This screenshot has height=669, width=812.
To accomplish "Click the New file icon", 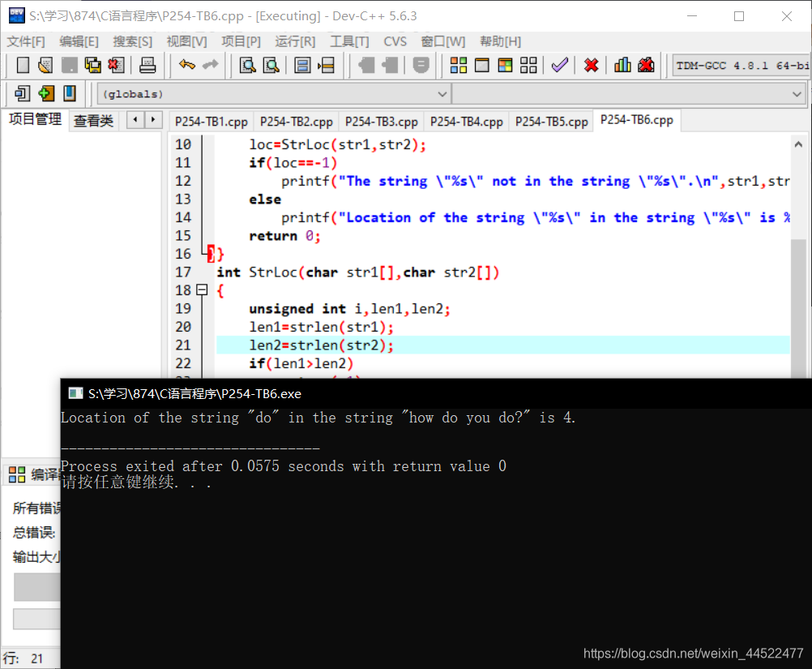I will click(23, 66).
